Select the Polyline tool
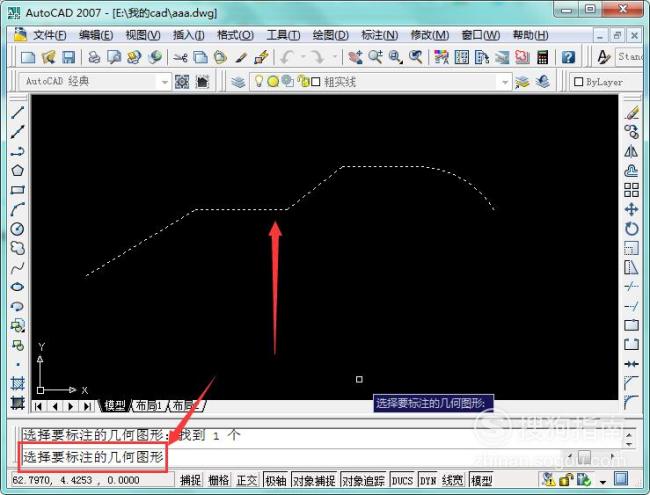 coord(17,151)
